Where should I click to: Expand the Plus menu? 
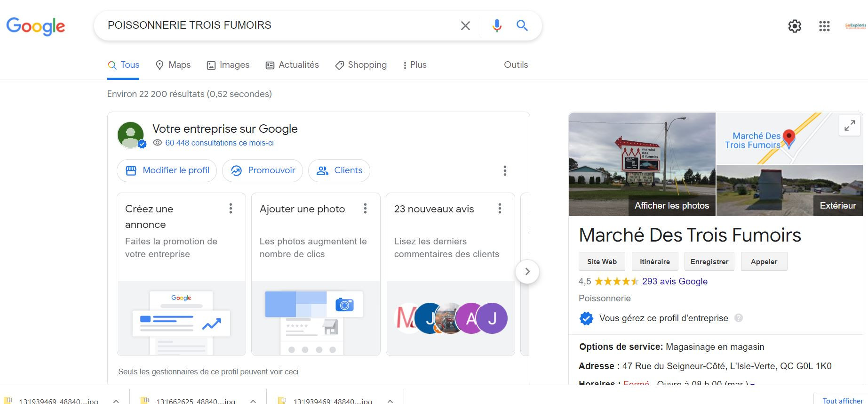pos(414,65)
